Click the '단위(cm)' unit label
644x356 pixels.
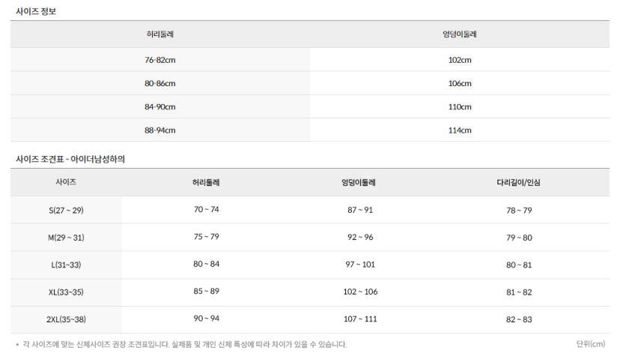tap(590, 344)
